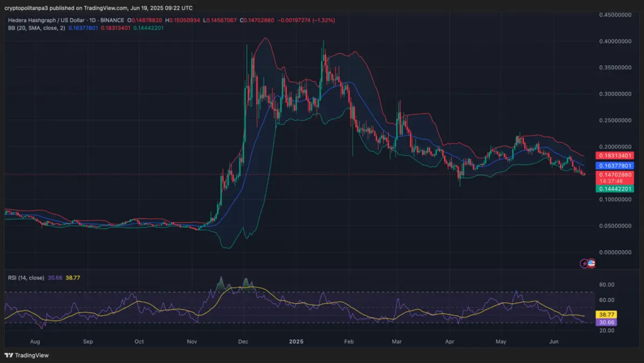Click blue 0.16377801 value in BB legend
644x363 pixels.
pos(83,27)
